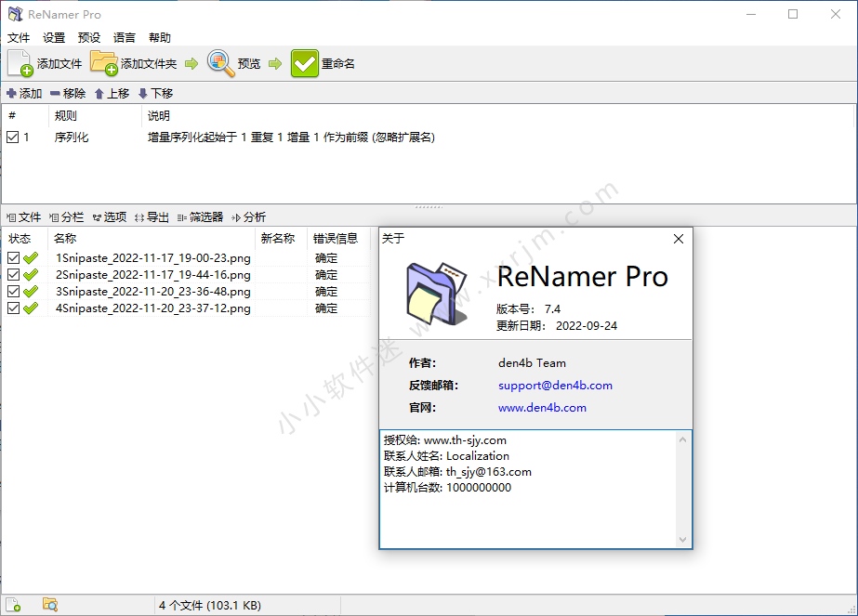Click the Rename (重命名) green check icon
The image size is (858, 616).
305,63
